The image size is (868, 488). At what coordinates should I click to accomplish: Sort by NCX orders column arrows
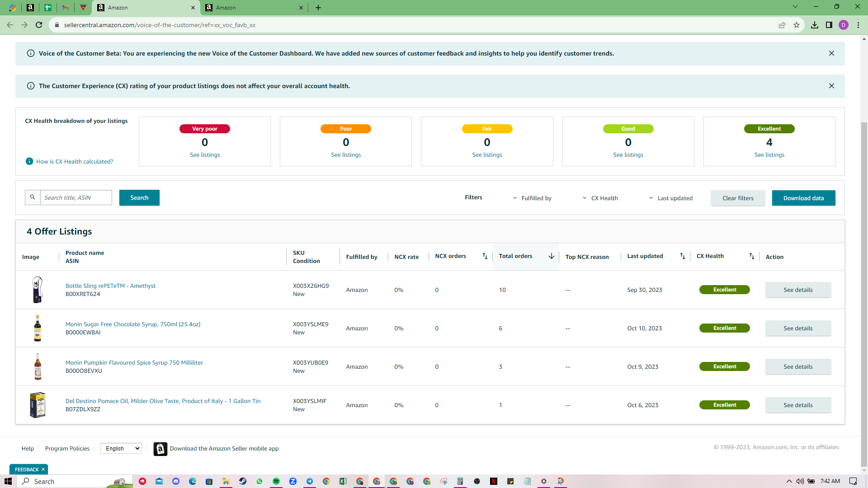(x=485, y=256)
